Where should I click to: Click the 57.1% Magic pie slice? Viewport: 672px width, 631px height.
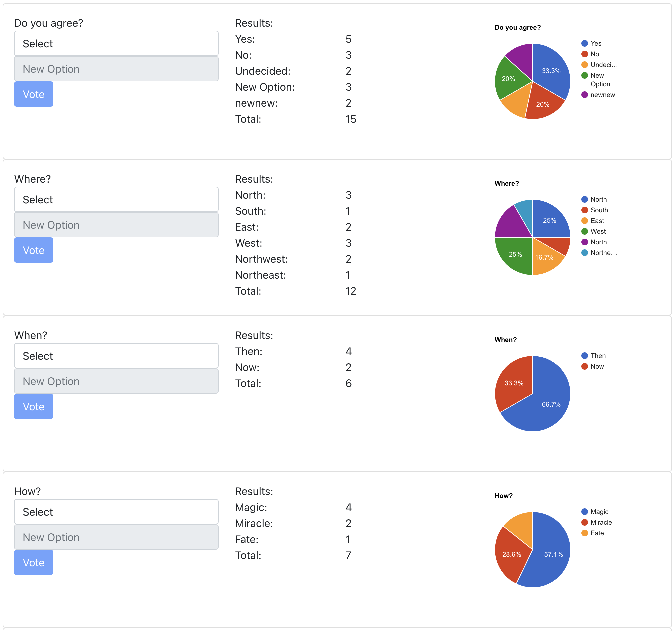(549, 555)
